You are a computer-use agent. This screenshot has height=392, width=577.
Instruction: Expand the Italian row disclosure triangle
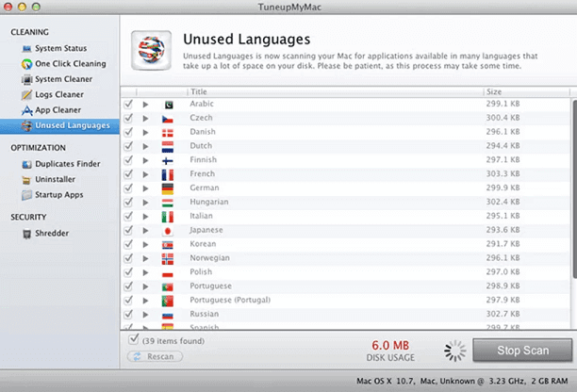pos(146,217)
